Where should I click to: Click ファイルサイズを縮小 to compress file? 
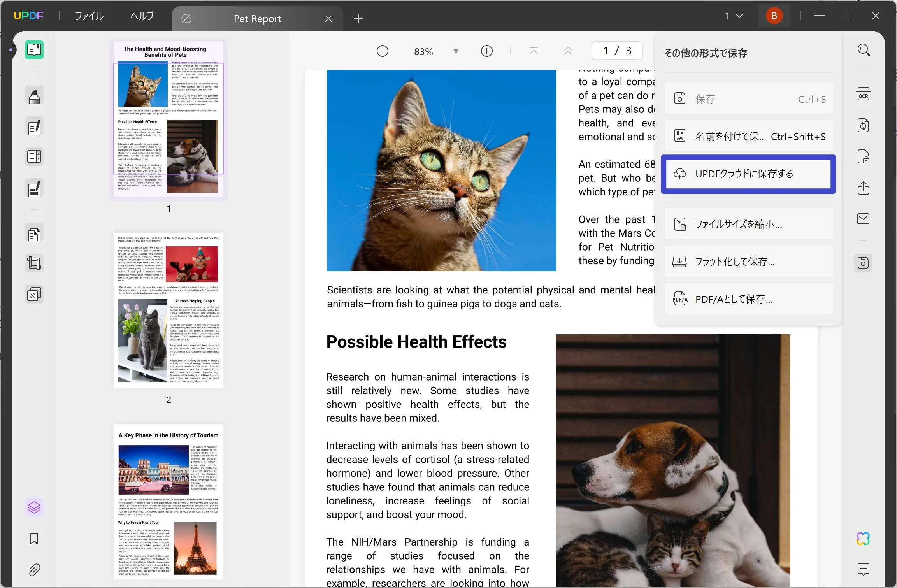click(x=749, y=224)
